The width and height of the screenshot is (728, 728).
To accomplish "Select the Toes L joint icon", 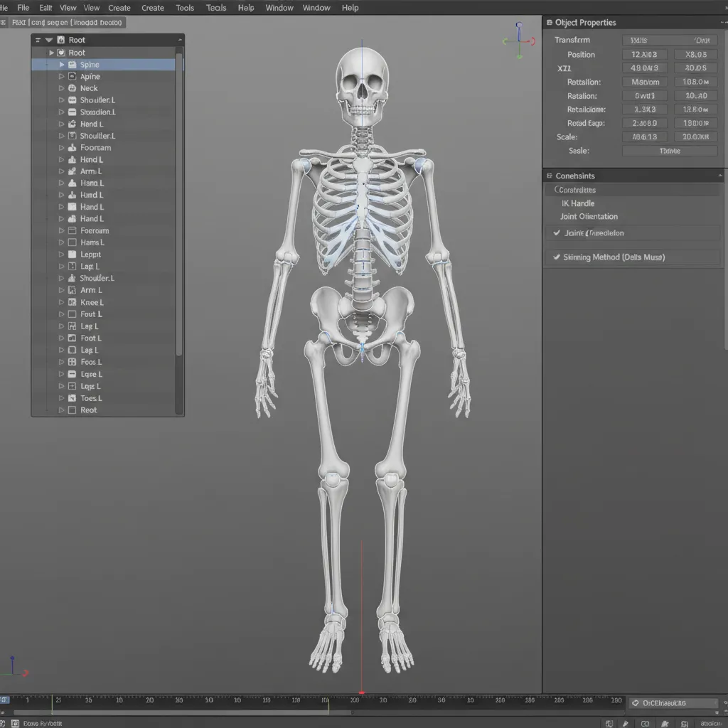I will coord(74,398).
